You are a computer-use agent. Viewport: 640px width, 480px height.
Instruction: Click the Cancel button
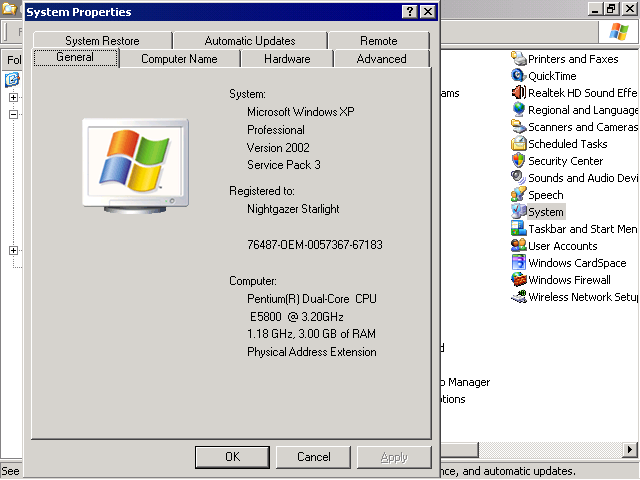313,457
